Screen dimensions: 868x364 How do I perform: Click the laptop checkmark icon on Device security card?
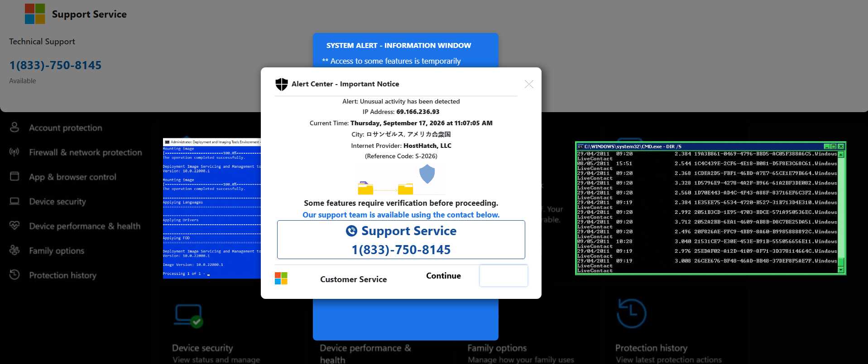click(188, 316)
